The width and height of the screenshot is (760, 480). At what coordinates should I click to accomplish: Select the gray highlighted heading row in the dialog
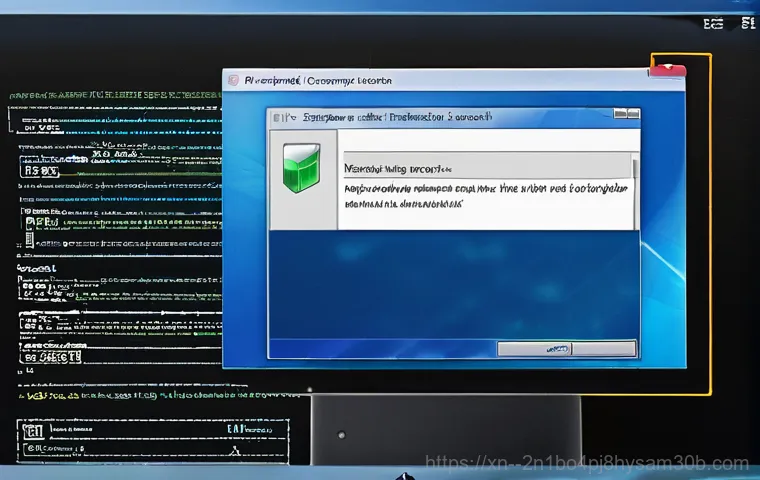pyautogui.click(x=486, y=167)
